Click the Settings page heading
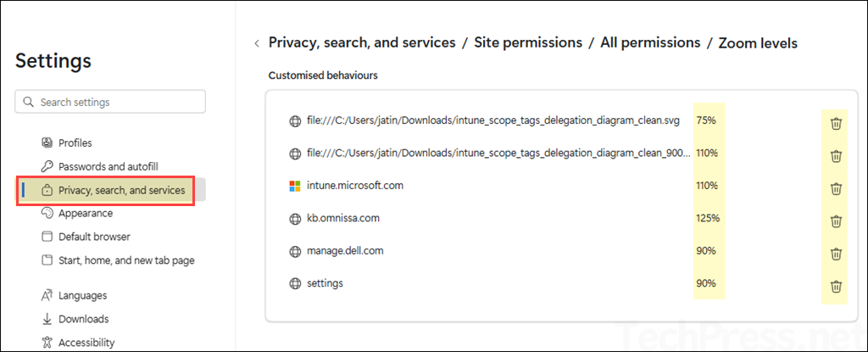868x352 pixels. click(x=53, y=61)
